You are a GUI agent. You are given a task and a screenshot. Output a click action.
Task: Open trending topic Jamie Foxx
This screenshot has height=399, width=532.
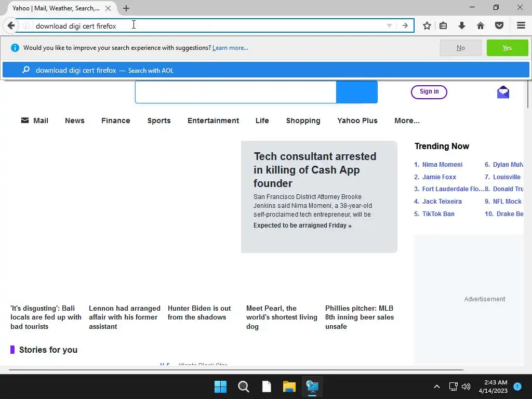[439, 177]
